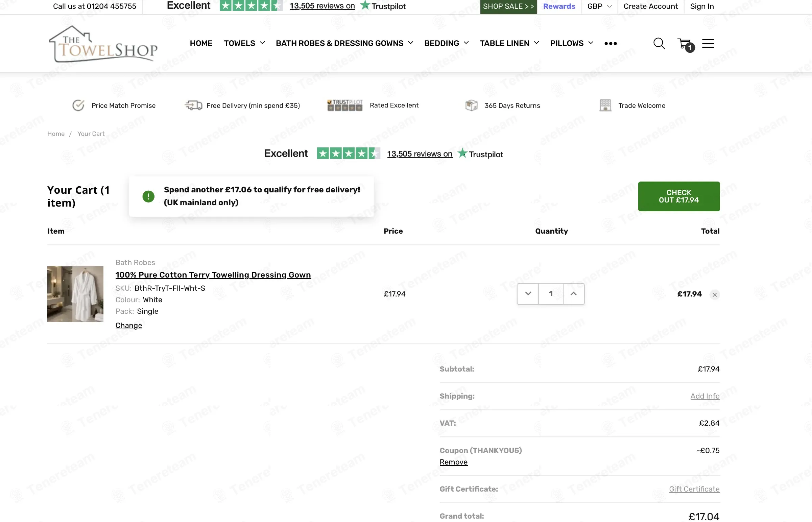Click The Towel Shop logo
The width and height of the screenshot is (812, 522).
point(103,44)
